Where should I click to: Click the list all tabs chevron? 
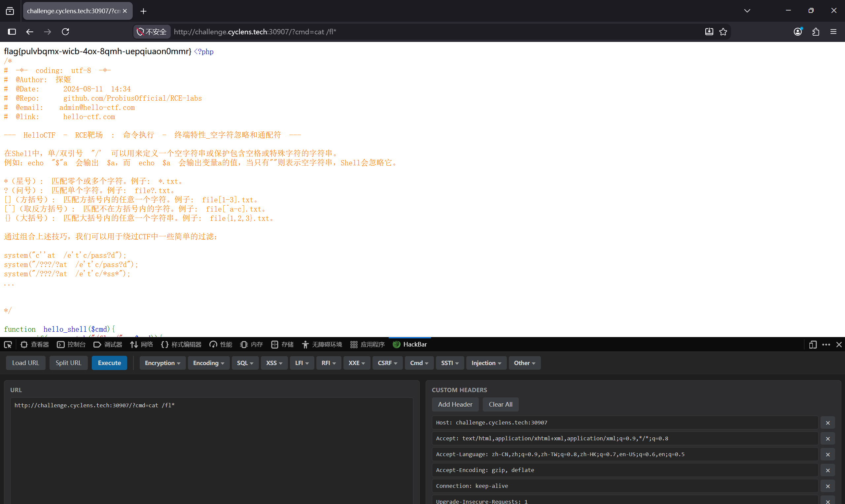pyautogui.click(x=747, y=11)
